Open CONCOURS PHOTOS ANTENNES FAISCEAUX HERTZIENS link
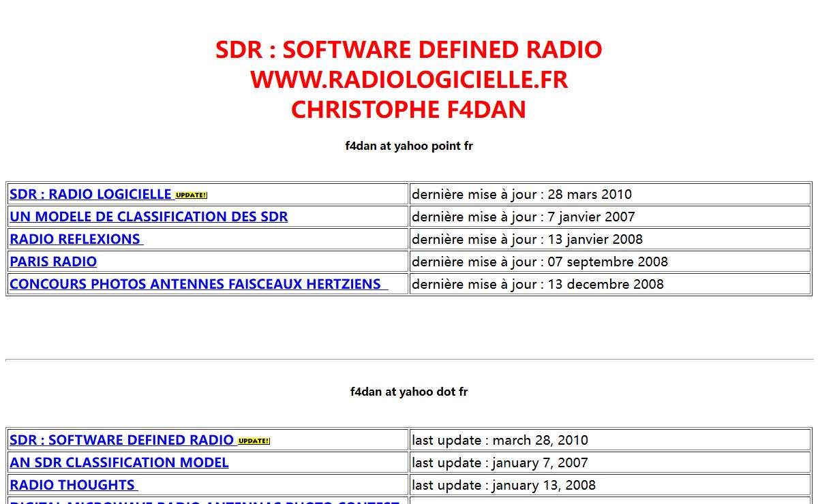The image size is (818, 504). tap(198, 284)
